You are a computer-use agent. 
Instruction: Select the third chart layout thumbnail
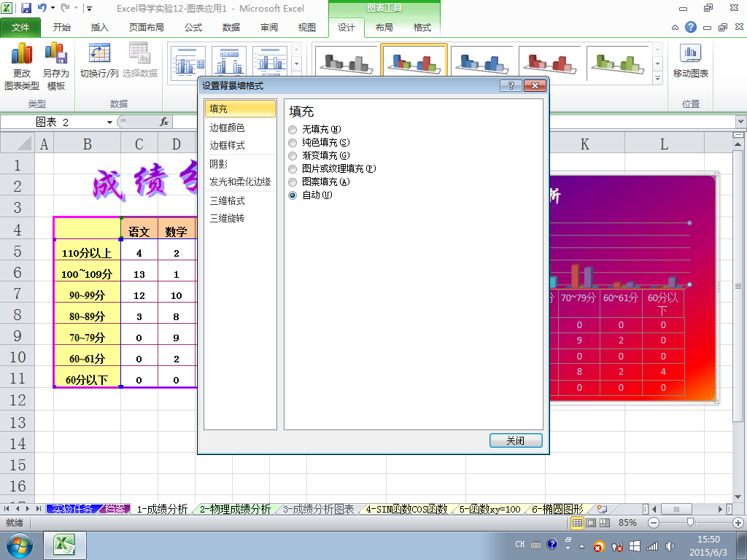click(x=270, y=60)
